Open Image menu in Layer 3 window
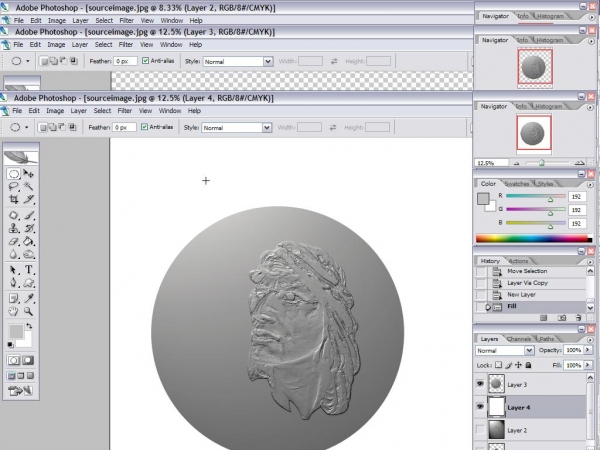600x450 pixels. coord(56,44)
